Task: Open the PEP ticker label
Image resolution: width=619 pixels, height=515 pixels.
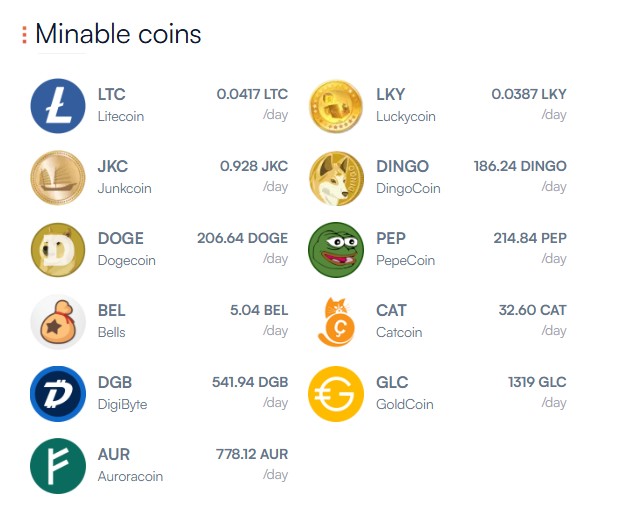Action: coord(391,239)
